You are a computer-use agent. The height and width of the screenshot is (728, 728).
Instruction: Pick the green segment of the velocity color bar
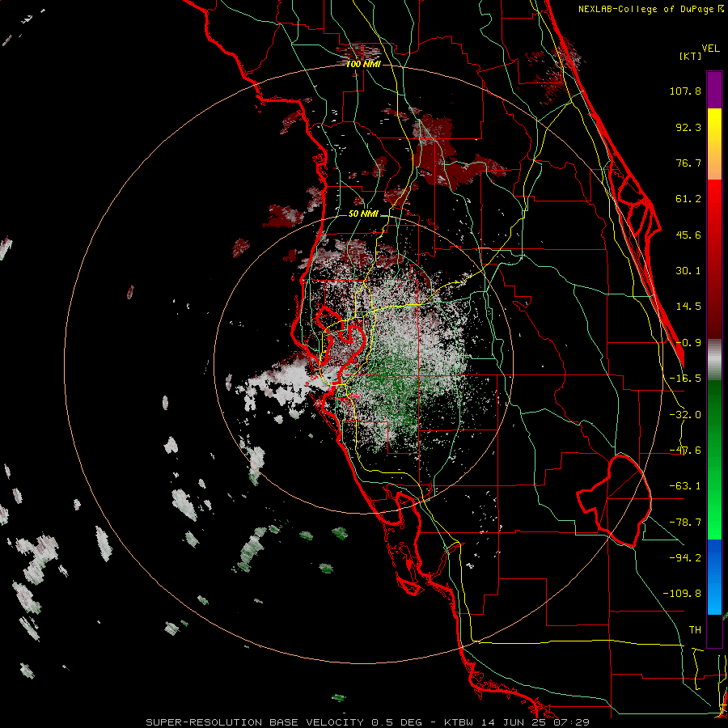click(x=714, y=459)
